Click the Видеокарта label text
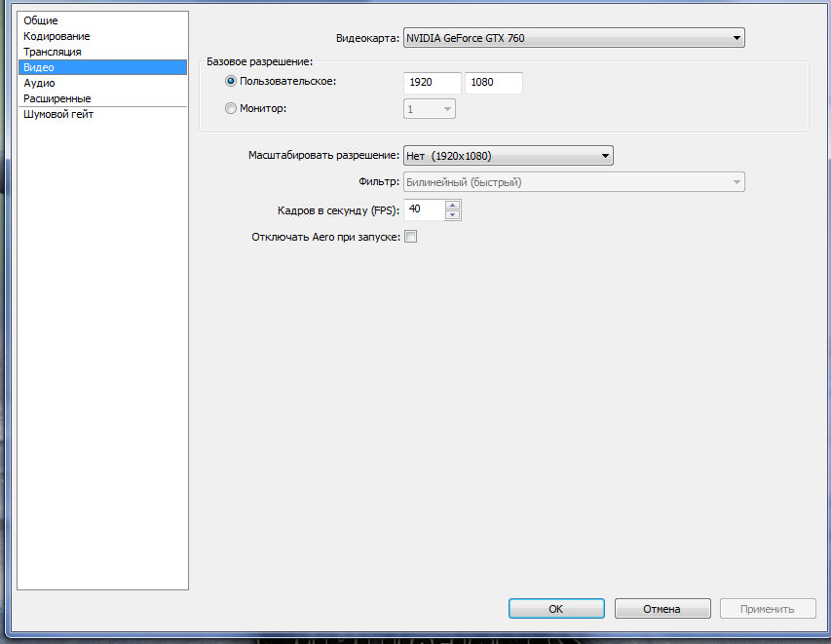831x644 pixels. point(367,38)
